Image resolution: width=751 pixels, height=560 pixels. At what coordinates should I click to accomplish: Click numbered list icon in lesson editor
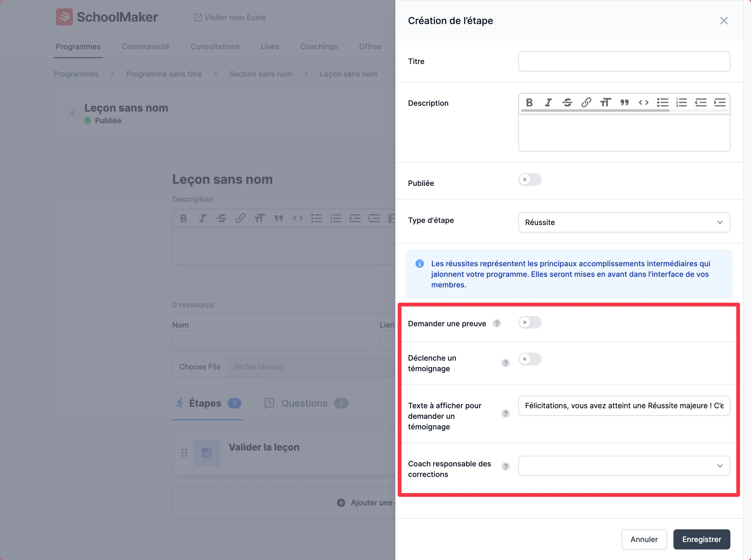(336, 218)
